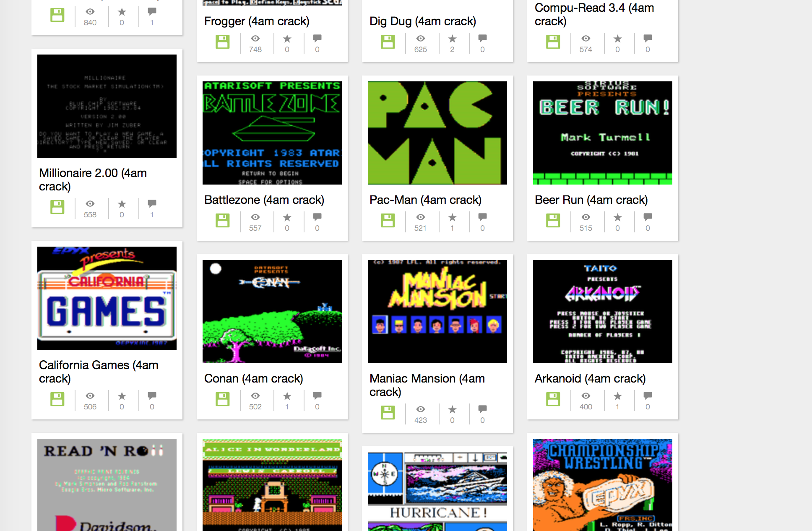Click the favorites star under Frogger
Image resolution: width=812 pixels, height=531 pixels.
pos(287,39)
